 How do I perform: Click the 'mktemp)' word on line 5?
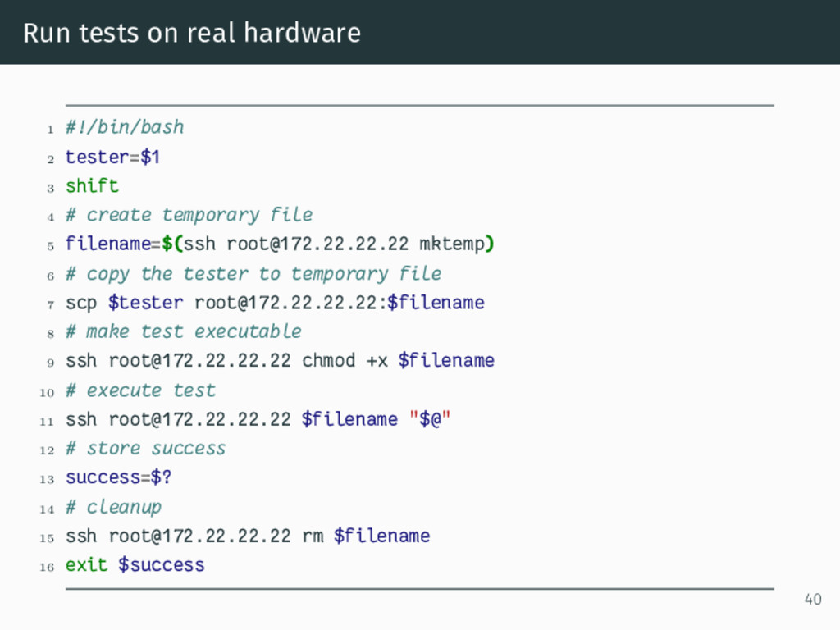pos(456,244)
